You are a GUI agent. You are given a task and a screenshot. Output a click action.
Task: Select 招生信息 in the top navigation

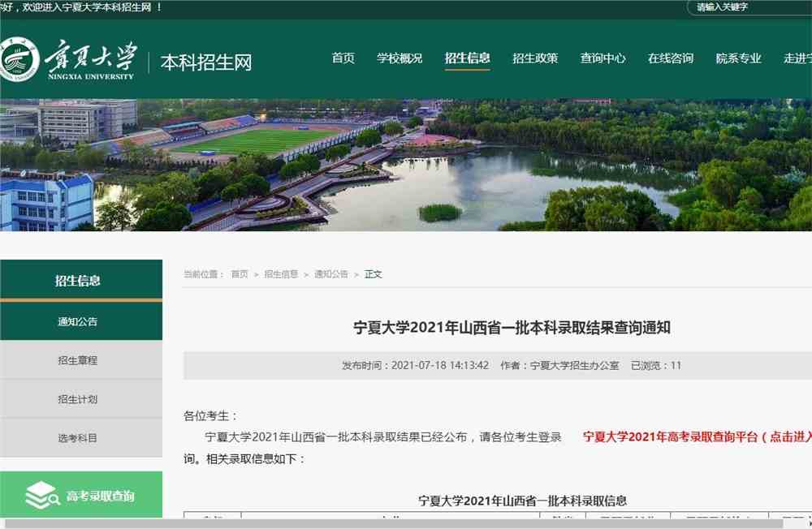pos(467,58)
